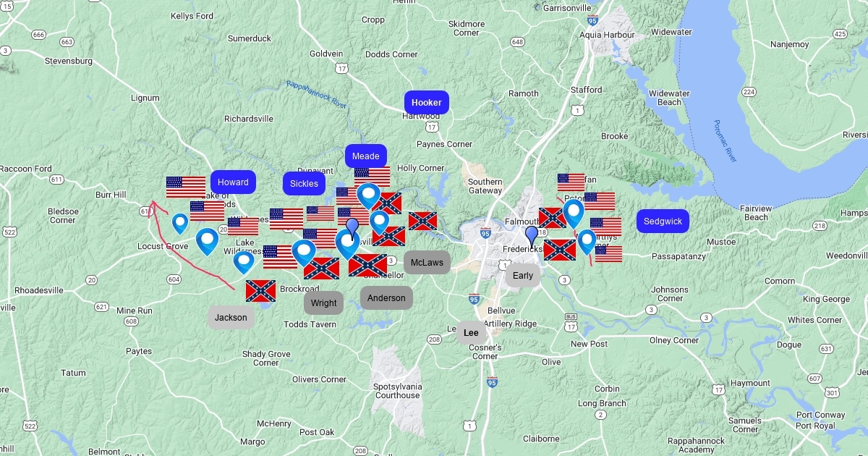Viewport: 868px width, 456px height.
Task: Select the Union flag directly below Meade
Action: [372, 176]
